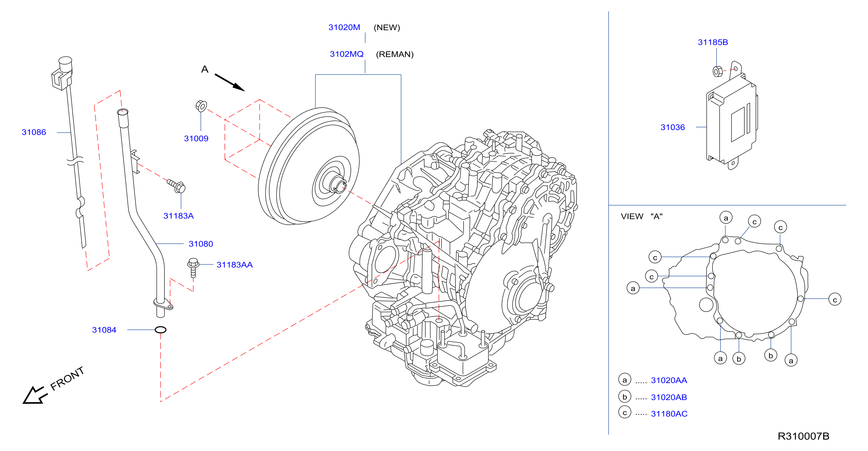868x451 pixels.
Task: Open the 31009 nut part number
Action: click(x=196, y=139)
